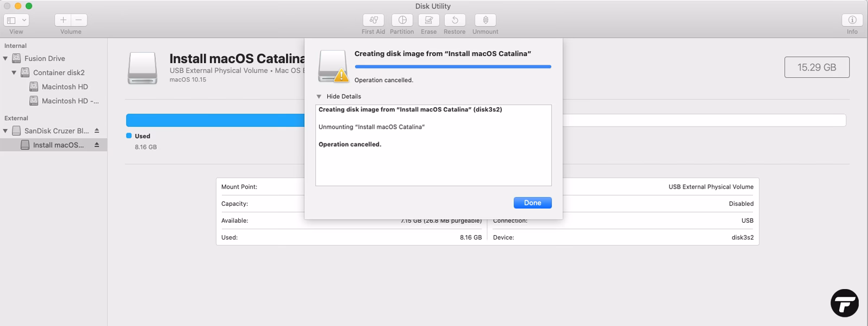
Task: Click the Macintosh HD - Data drive icon
Action: (34, 101)
